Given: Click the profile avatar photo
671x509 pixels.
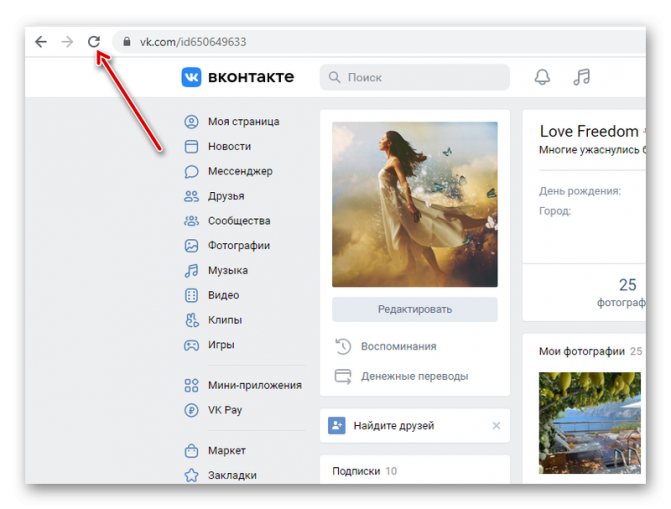Looking at the screenshot, I should tap(414, 204).
